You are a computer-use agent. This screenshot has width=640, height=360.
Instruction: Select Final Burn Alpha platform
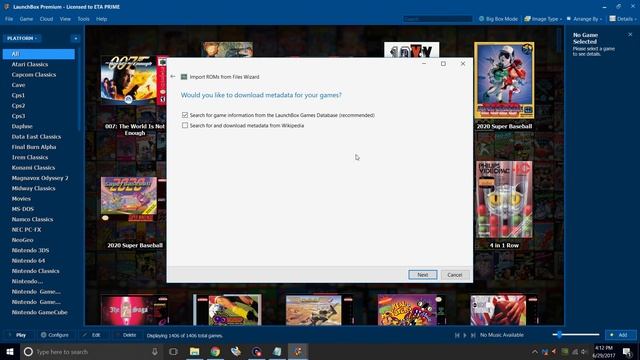click(x=34, y=147)
